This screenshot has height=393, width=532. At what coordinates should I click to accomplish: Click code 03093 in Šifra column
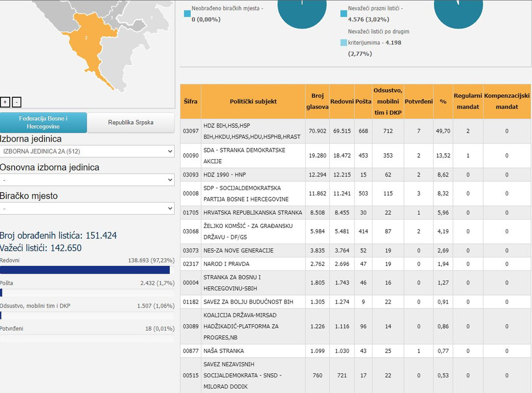pyautogui.click(x=191, y=174)
